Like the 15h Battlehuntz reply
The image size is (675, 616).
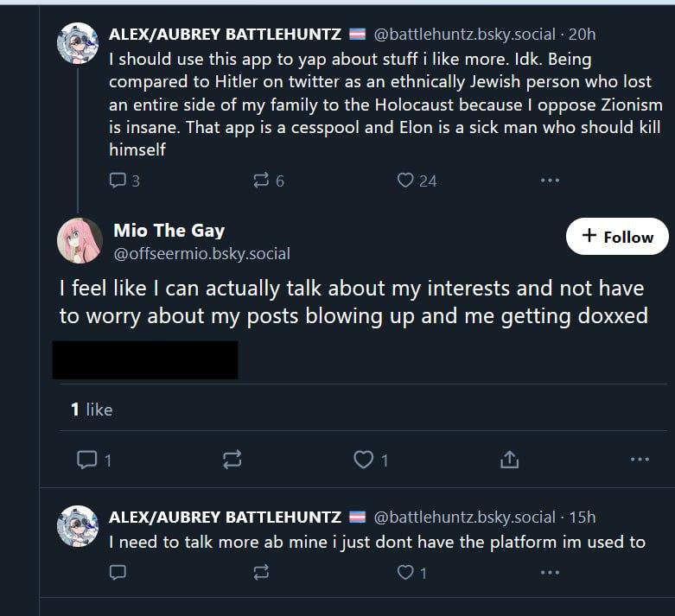[x=405, y=572]
